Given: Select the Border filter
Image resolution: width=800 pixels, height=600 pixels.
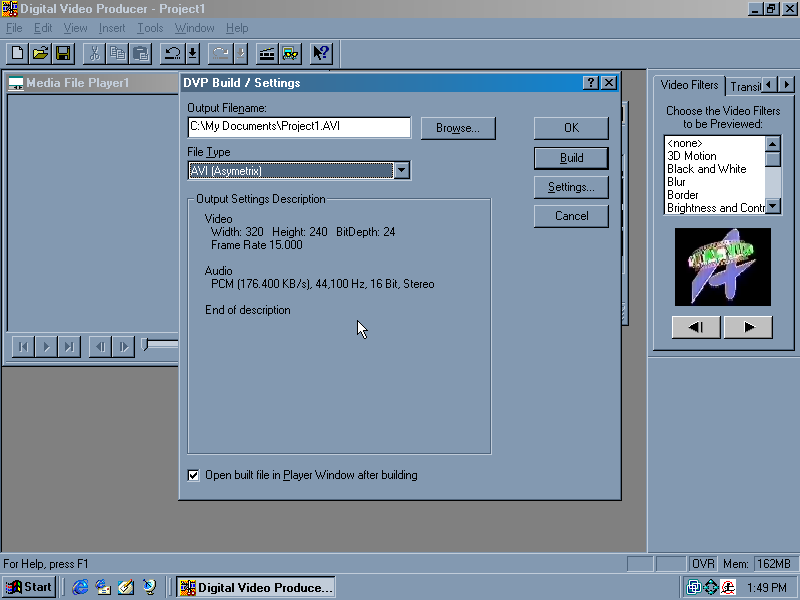Looking at the screenshot, I should pos(683,195).
